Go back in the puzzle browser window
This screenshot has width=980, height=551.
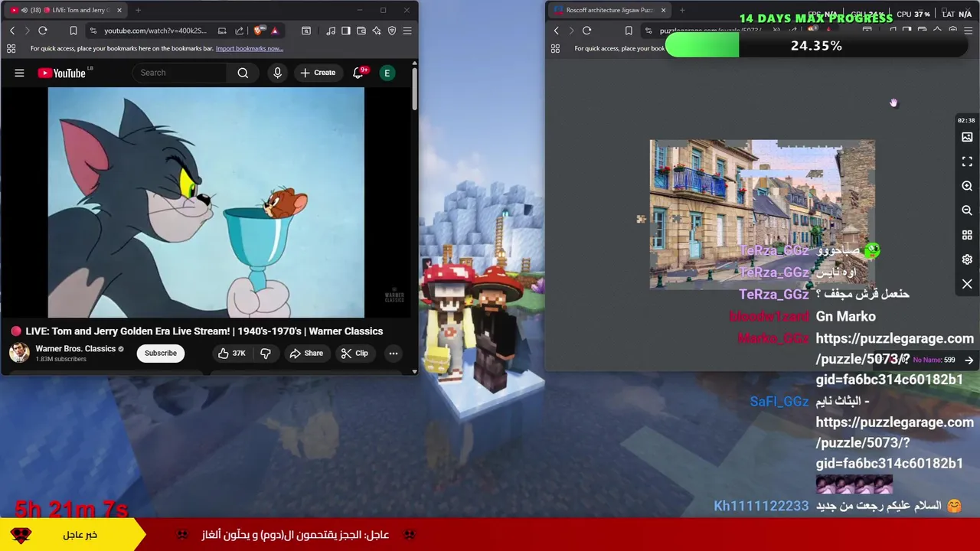557,31
